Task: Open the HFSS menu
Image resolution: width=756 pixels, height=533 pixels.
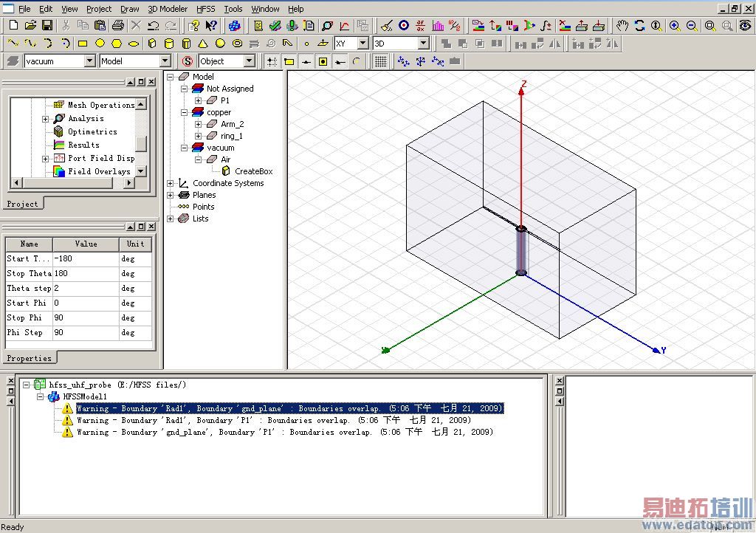Action: coord(207,9)
